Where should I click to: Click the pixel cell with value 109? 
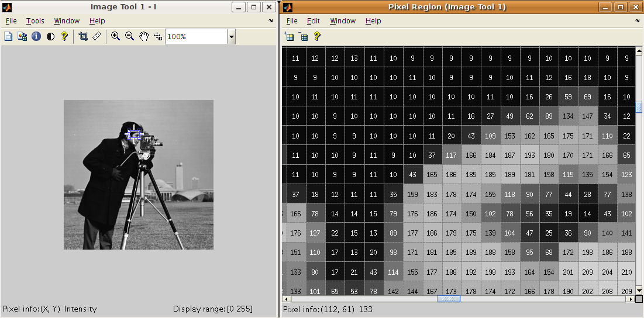490,136
